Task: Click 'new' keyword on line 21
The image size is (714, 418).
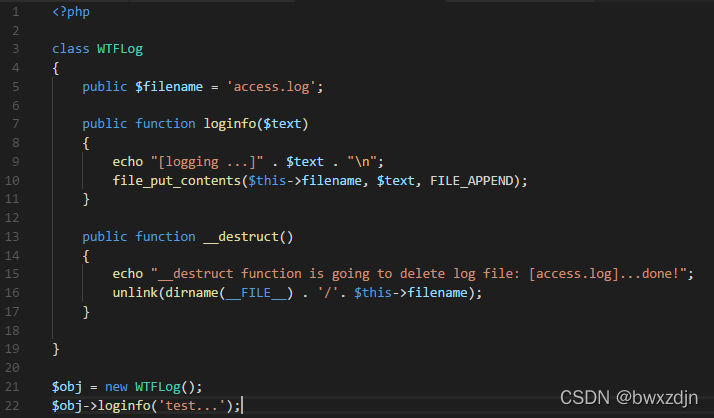Action: click(x=116, y=387)
